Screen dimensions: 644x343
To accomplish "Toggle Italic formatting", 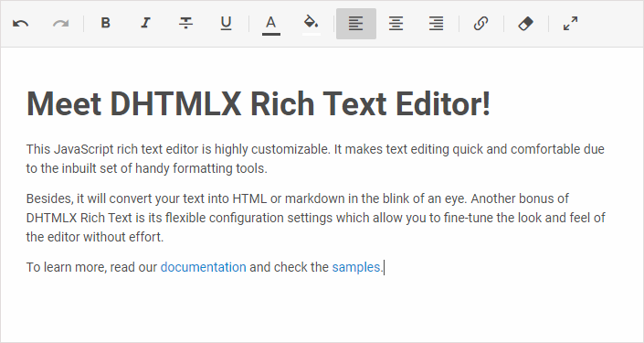I will tap(145, 24).
